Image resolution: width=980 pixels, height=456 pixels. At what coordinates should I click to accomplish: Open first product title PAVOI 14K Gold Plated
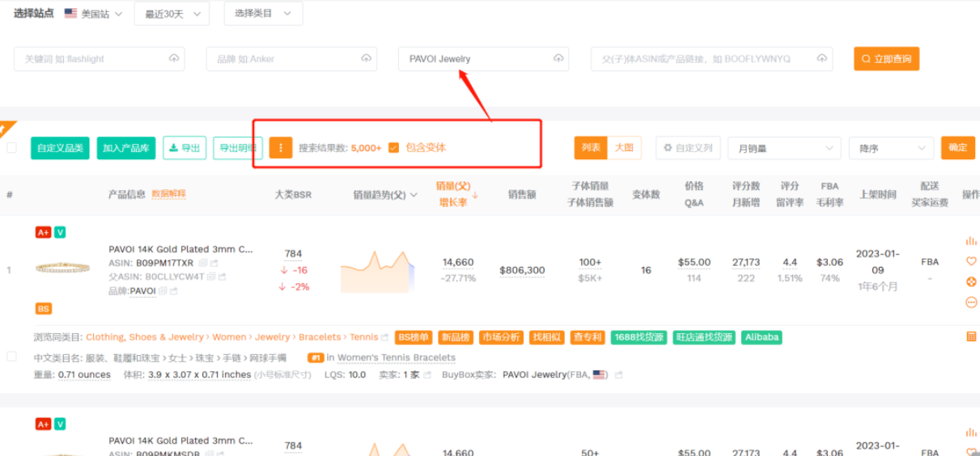coord(180,249)
